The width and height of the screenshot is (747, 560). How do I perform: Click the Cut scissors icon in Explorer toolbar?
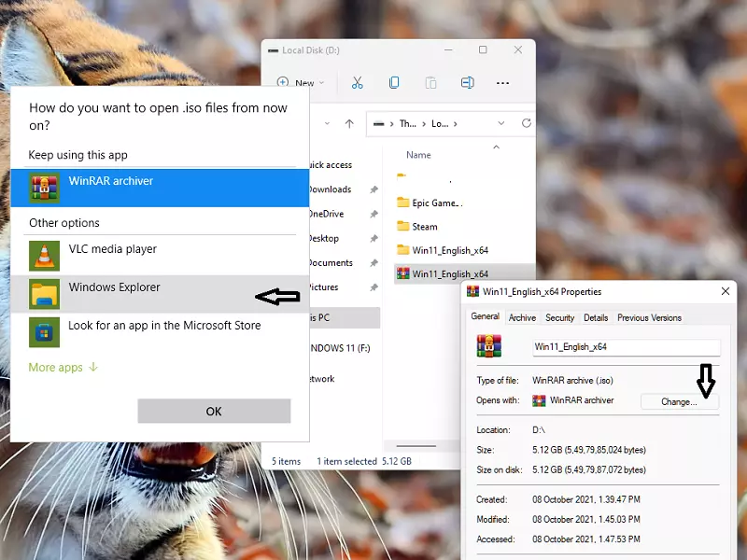(357, 83)
